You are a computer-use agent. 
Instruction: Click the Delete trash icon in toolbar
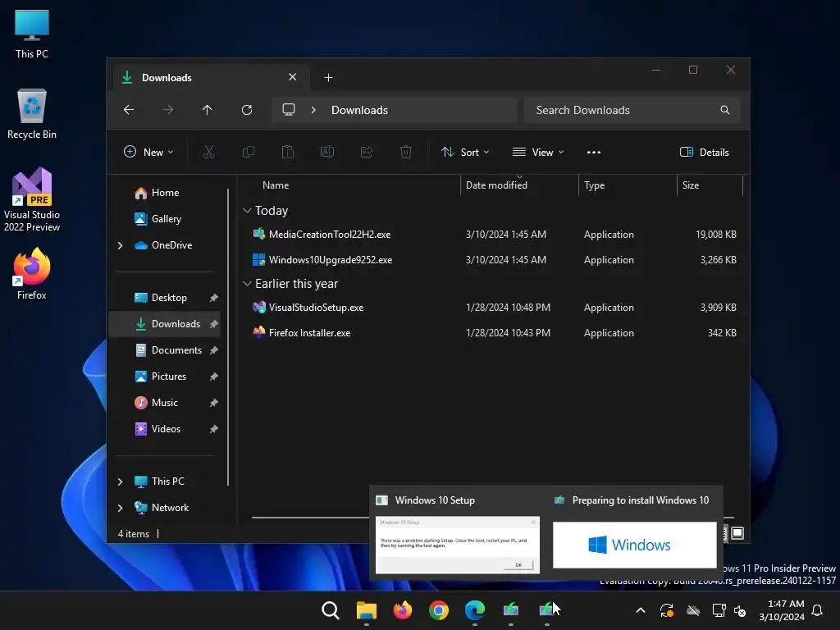click(406, 152)
